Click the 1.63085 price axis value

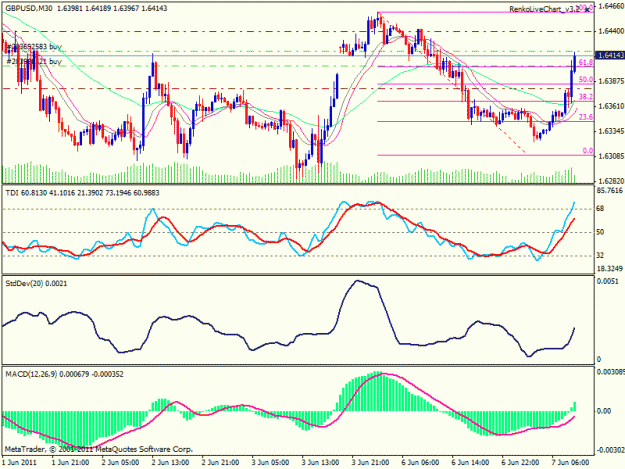[x=611, y=156]
